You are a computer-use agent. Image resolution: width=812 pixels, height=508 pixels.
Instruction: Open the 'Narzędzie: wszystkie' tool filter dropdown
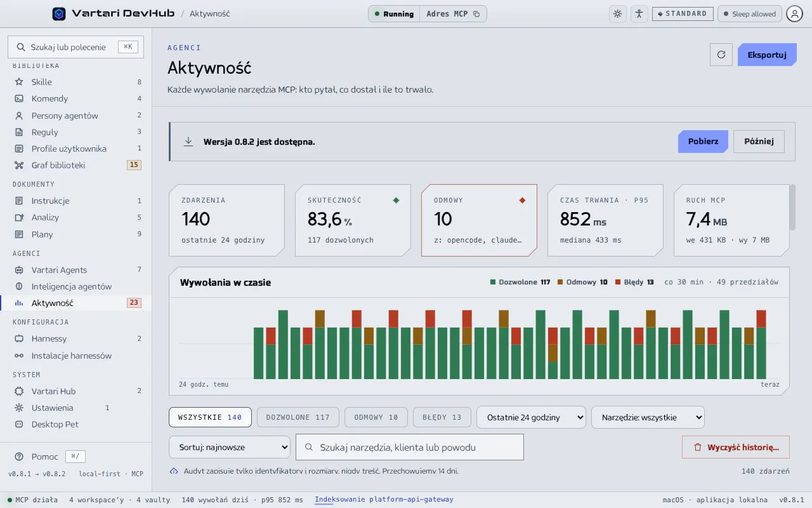(x=648, y=417)
